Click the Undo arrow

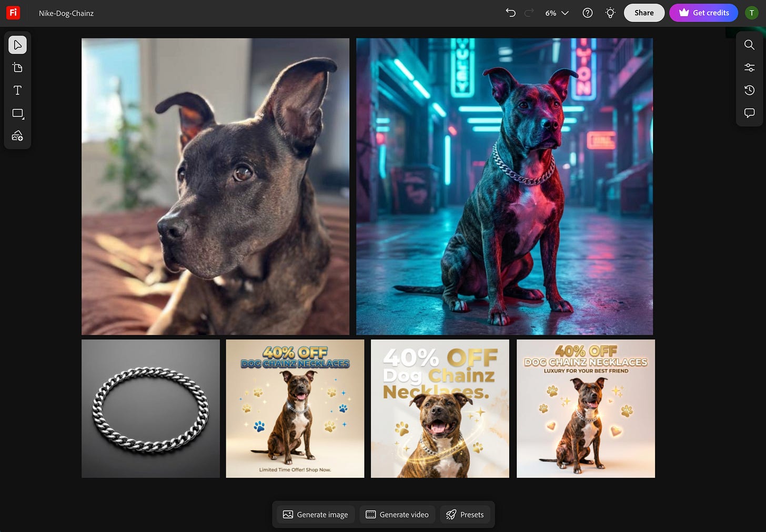coord(510,13)
